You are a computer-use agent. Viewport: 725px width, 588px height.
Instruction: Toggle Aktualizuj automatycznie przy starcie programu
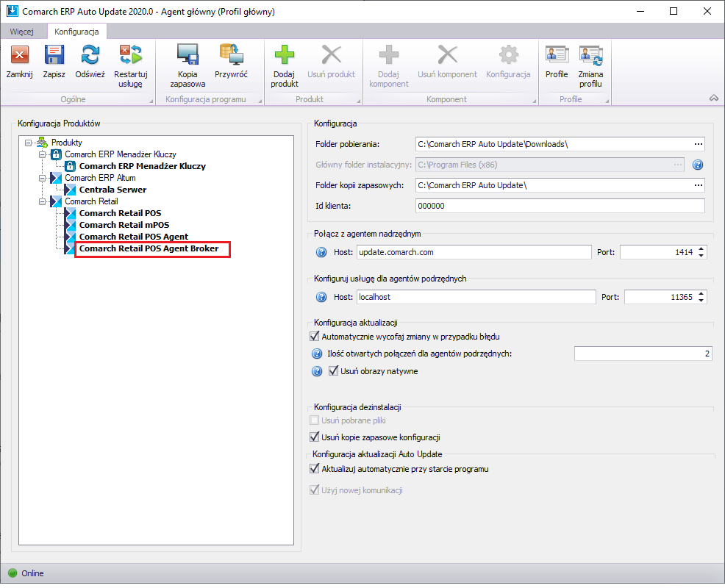[x=315, y=469]
